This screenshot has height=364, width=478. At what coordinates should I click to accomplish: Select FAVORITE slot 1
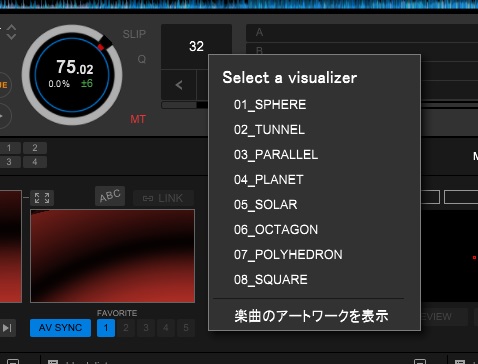pos(106,328)
